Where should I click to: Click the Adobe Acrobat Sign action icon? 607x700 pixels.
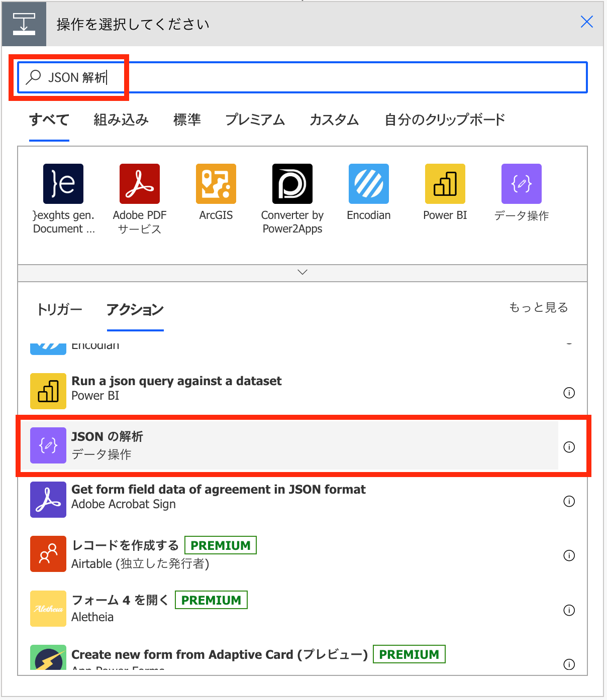[48, 500]
